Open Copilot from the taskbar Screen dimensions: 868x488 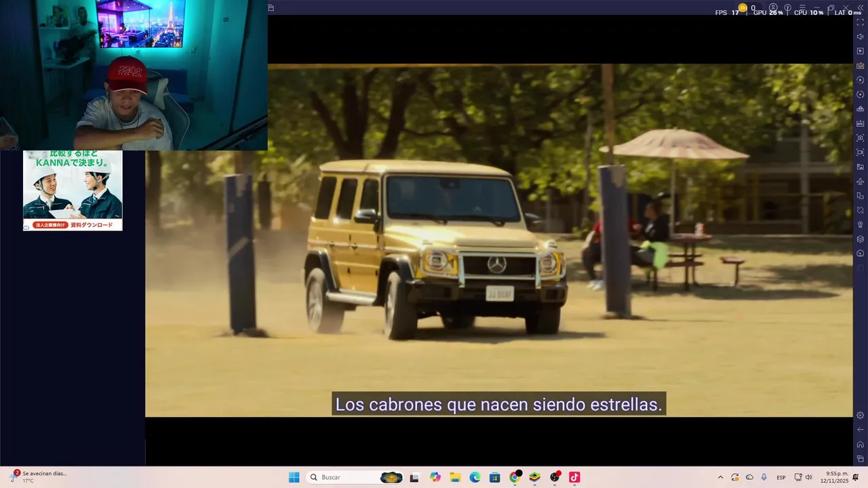[x=435, y=477]
